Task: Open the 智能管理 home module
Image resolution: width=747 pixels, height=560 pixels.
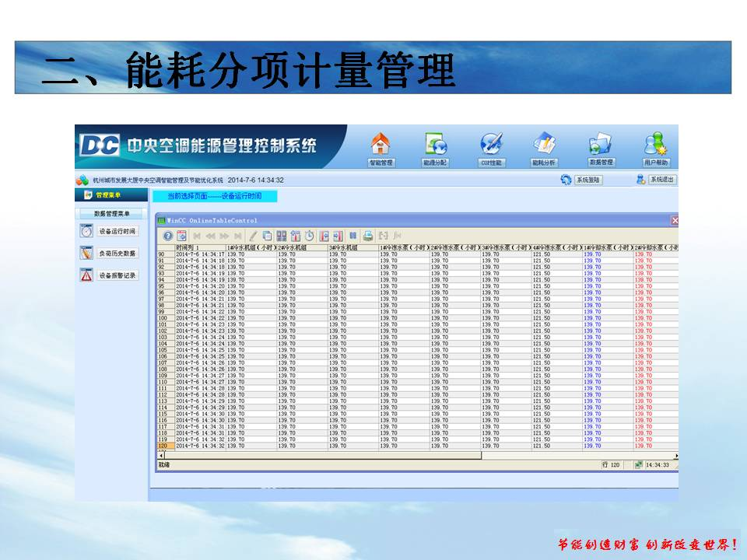Action: 381,149
